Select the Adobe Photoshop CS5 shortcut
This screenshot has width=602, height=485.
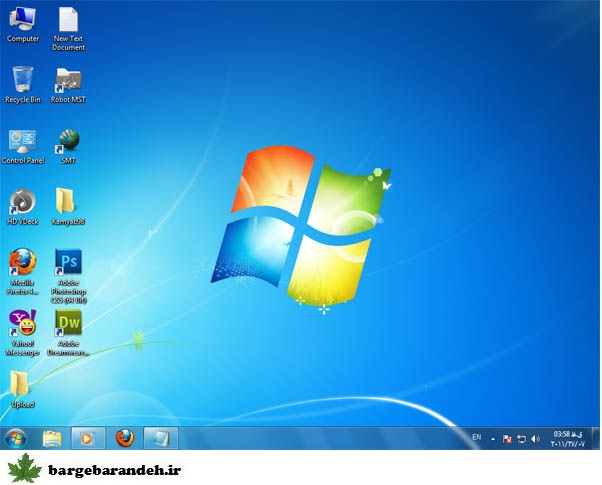68,276
